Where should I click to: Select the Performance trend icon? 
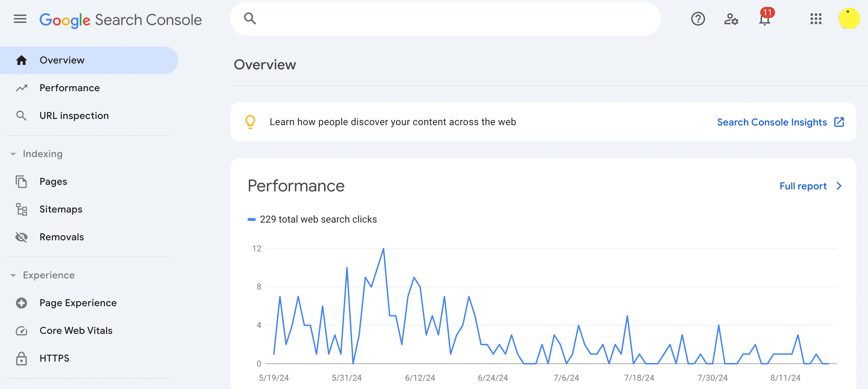coord(21,88)
